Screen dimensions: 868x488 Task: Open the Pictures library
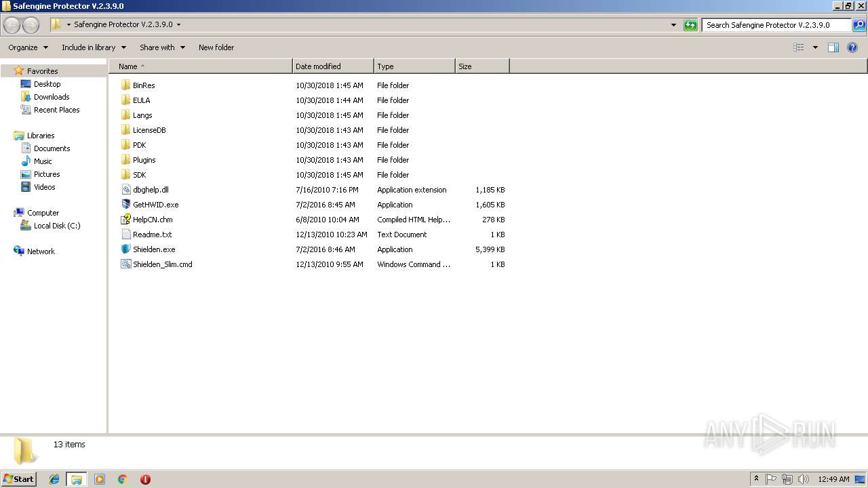click(x=47, y=174)
